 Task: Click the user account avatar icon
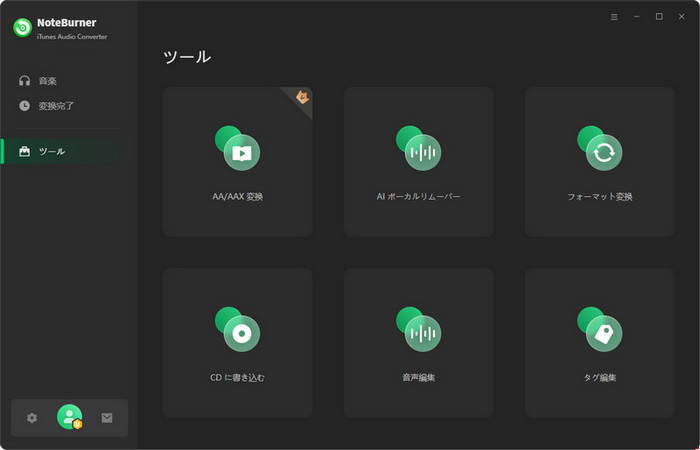69,417
